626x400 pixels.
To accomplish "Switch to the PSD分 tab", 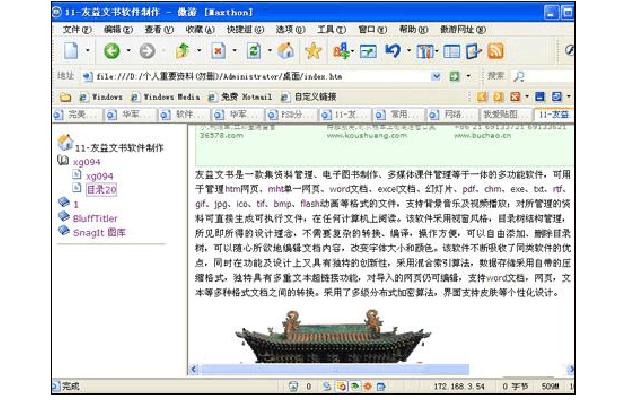I will [x=291, y=115].
